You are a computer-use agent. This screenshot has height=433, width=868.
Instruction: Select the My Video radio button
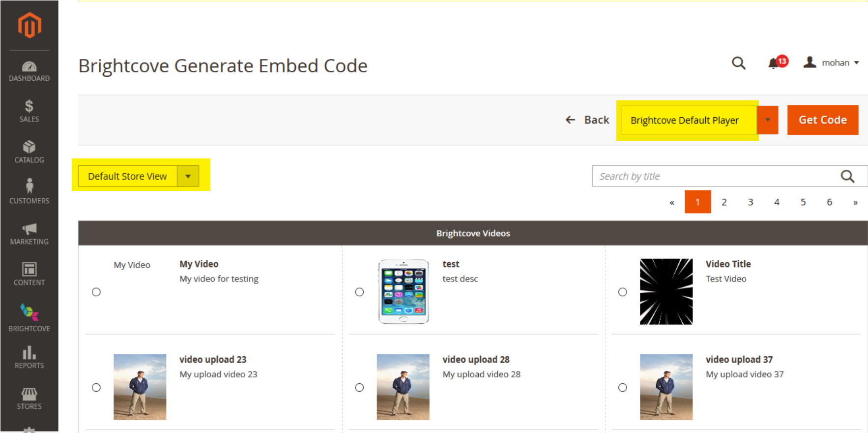click(96, 292)
